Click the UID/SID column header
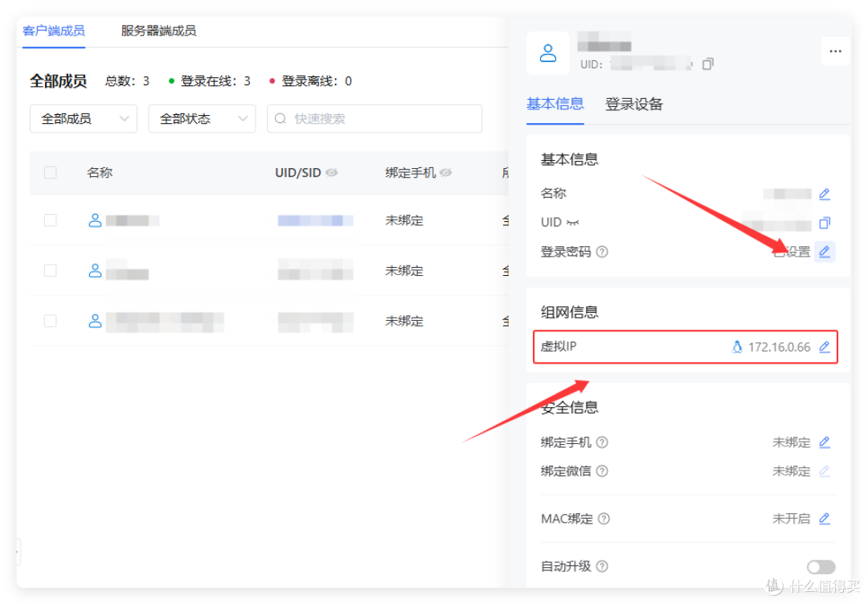 click(x=298, y=172)
